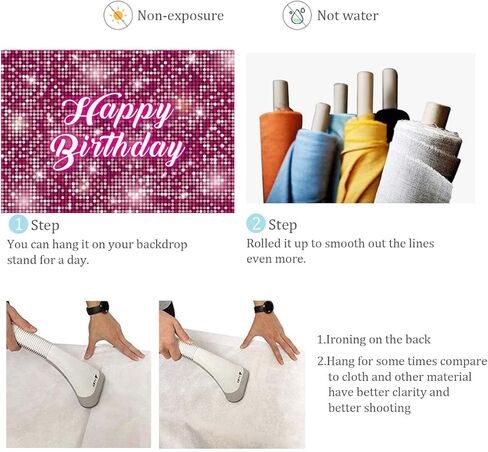The height and width of the screenshot is (452, 488).
Task: Open the pink Happy Birthday backdrop image
Action: [118, 131]
